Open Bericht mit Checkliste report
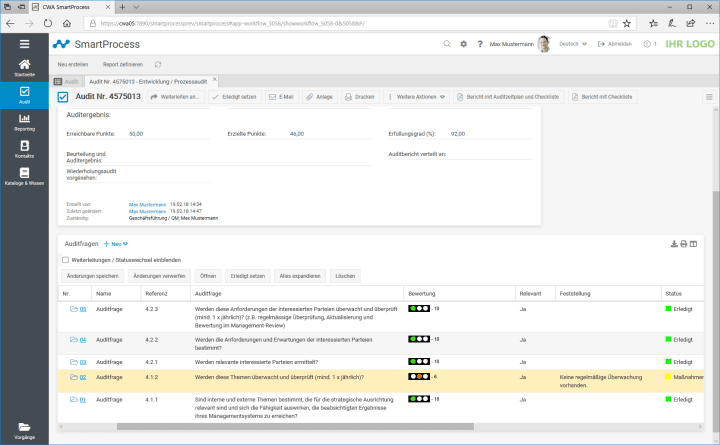The width and height of the screenshot is (720, 445). [x=602, y=97]
